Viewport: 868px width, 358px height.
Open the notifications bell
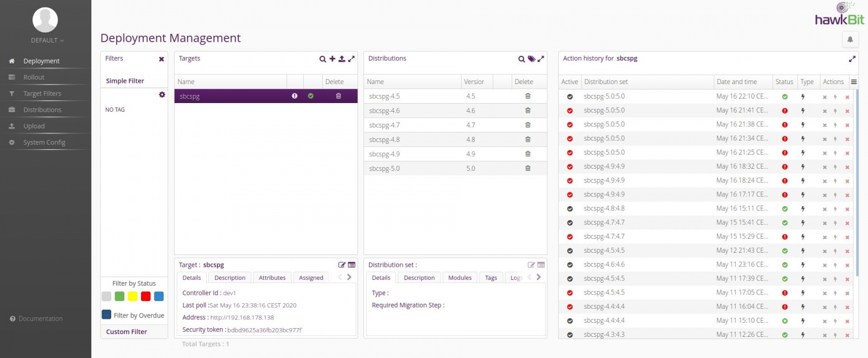[850, 40]
